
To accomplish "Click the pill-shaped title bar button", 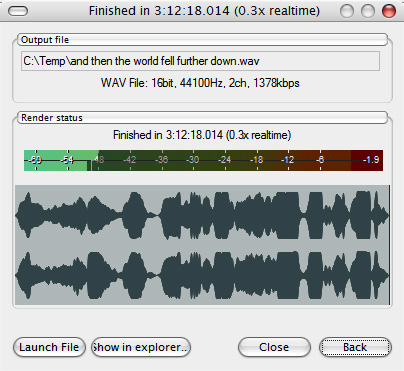I will tap(18, 11).
